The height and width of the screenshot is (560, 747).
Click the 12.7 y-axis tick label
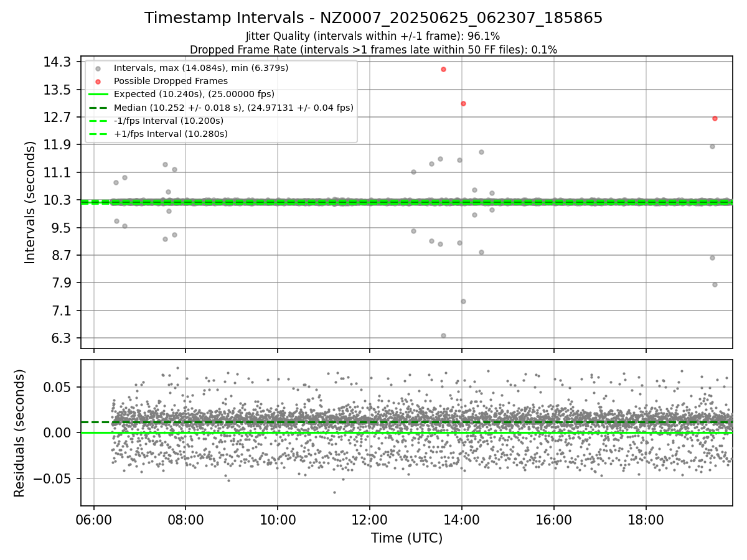(59, 117)
